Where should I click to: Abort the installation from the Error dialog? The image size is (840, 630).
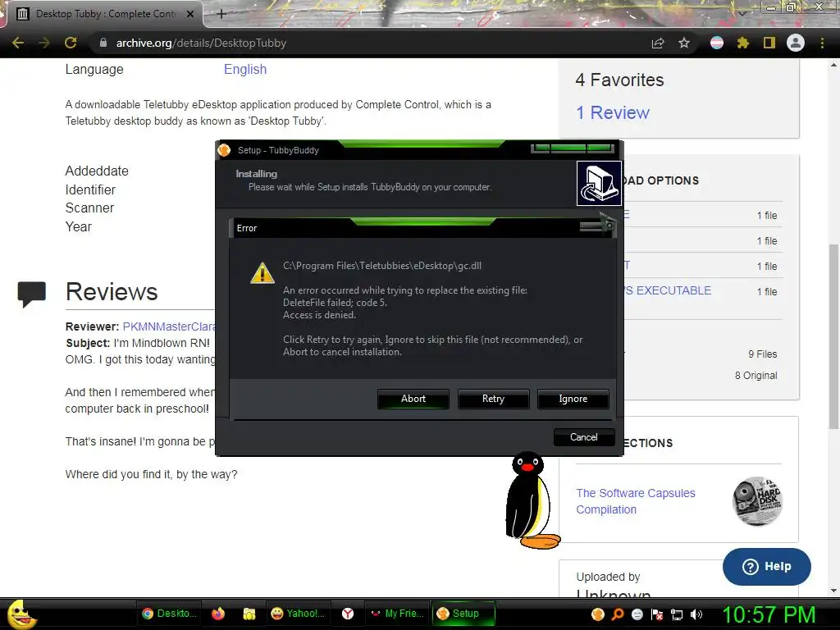pyautogui.click(x=413, y=399)
